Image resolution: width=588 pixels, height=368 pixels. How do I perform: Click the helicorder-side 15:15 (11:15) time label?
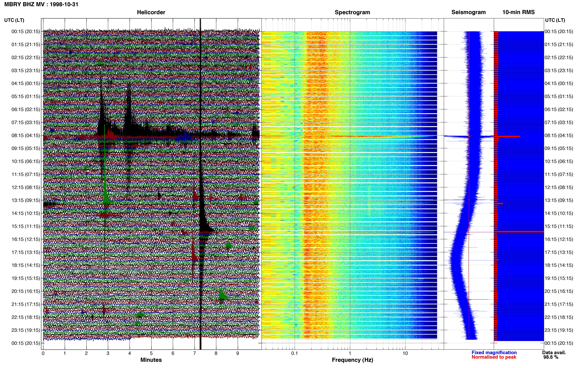click(x=26, y=226)
